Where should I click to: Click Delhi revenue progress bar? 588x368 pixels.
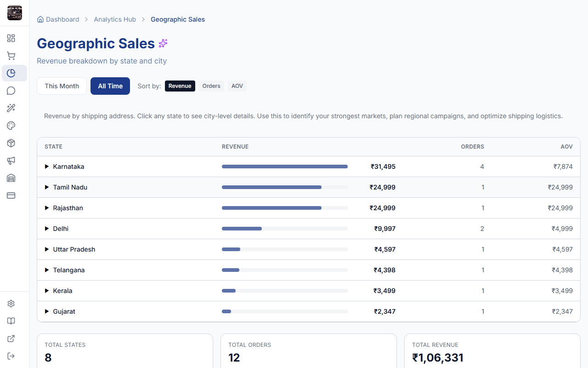pos(285,229)
